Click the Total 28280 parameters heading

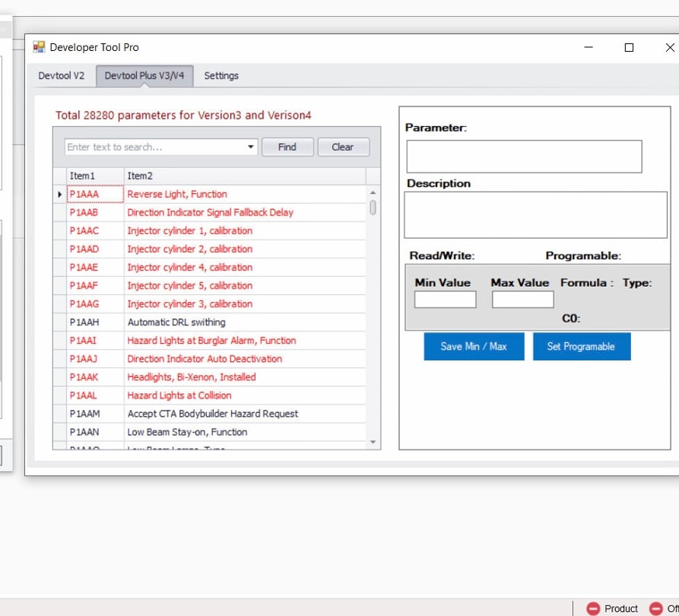tap(183, 116)
